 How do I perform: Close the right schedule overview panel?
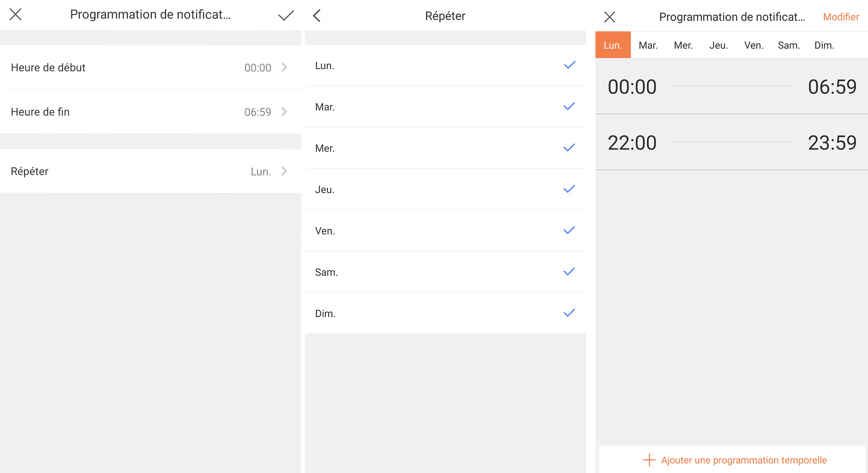(x=610, y=17)
